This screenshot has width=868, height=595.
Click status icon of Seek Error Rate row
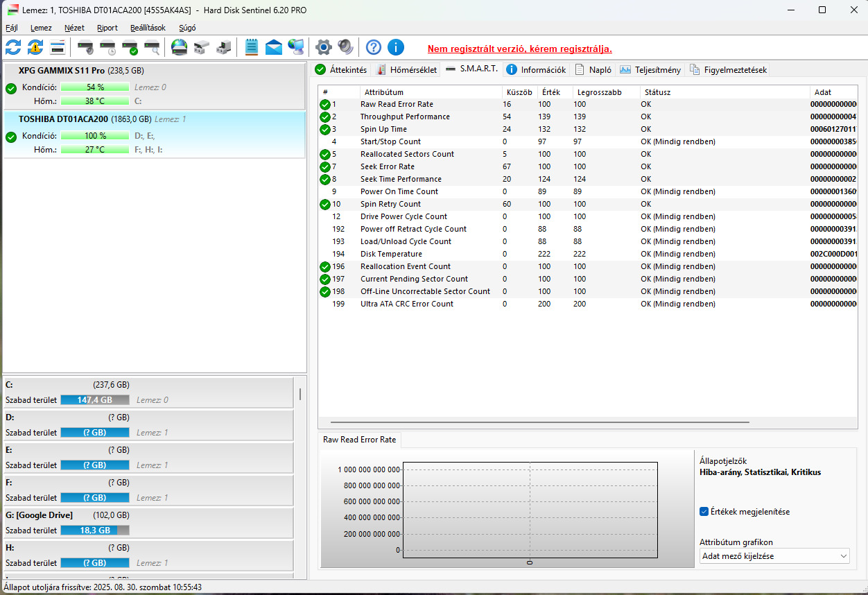(x=325, y=166)
